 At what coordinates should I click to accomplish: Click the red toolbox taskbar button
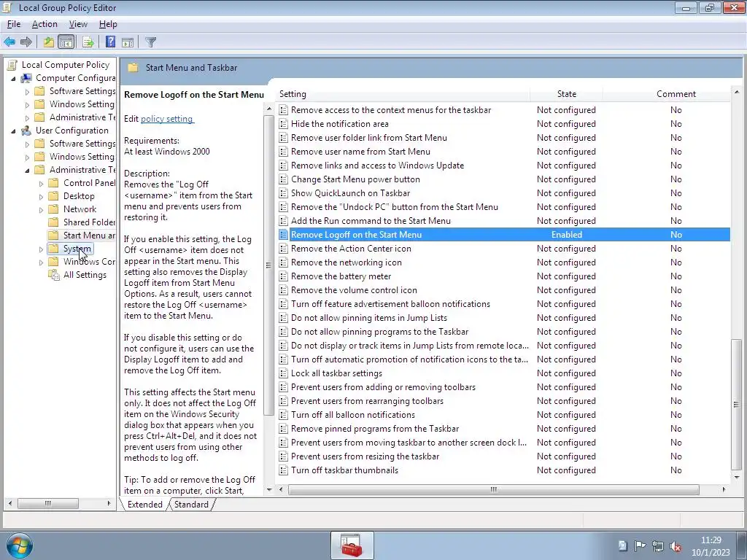click(x=352, y=545)
